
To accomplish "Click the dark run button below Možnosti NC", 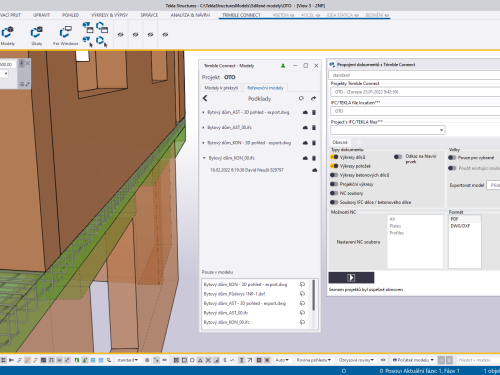I will click(x=351, y=278).
